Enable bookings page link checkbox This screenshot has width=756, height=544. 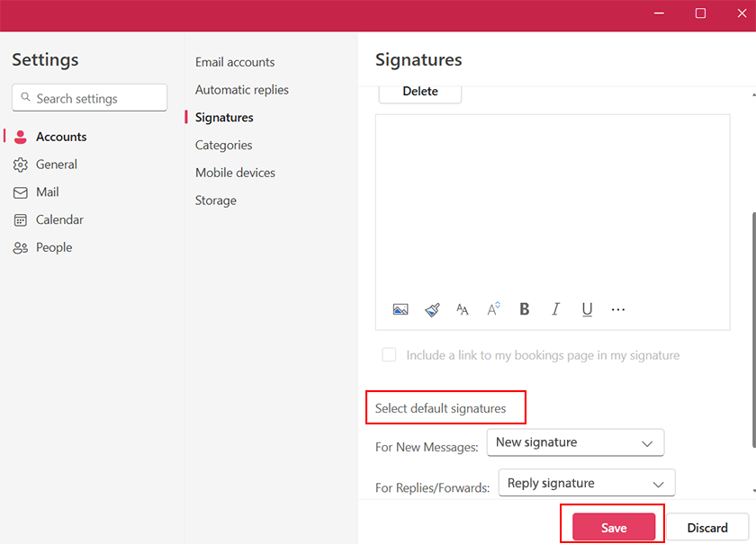(389, 355)
